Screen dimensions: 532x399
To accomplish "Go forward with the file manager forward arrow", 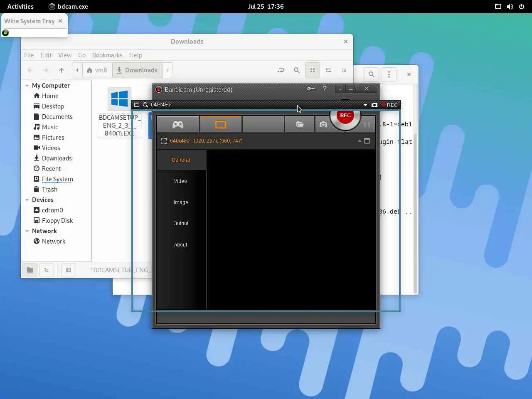I will (46, 70).
